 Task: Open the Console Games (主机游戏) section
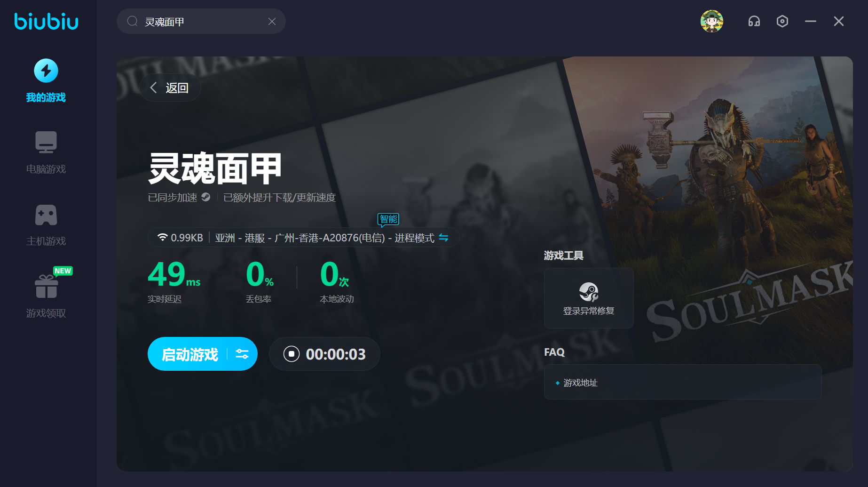coord(46,216)
